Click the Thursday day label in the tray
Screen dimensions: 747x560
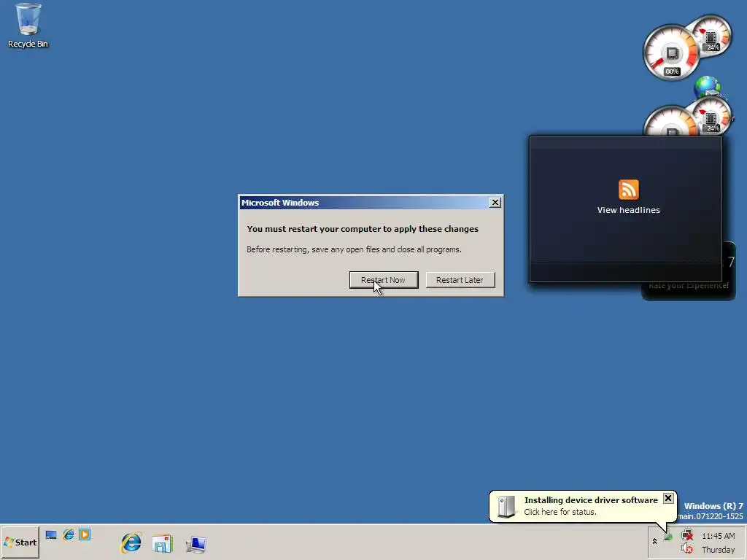click(718, 550)
